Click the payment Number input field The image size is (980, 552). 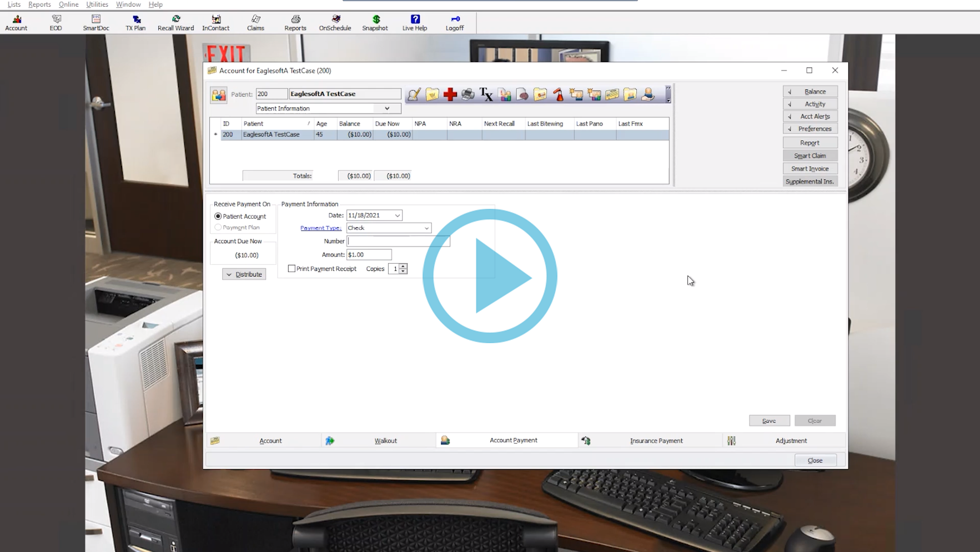[398, 241]
